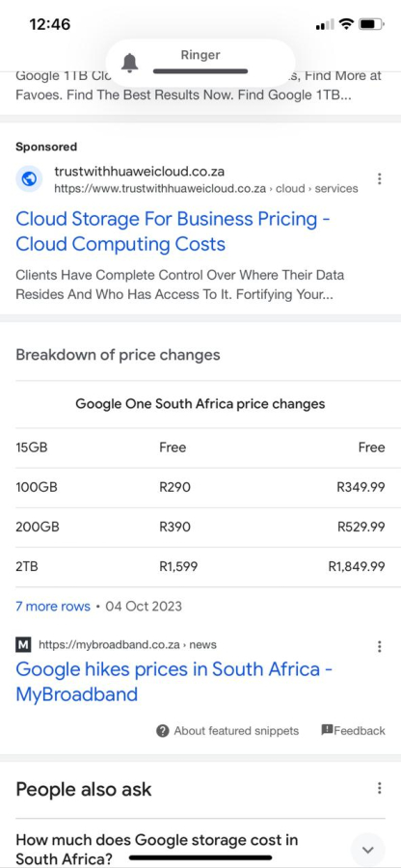Open the About featured snippets text link
401x868 pixels.
(236, 731)
